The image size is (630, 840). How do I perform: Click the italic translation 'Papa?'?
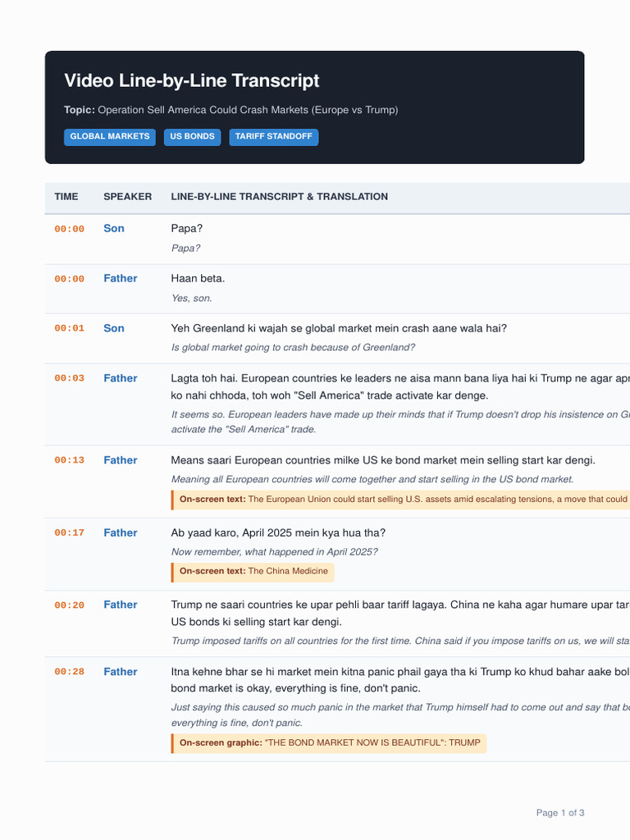pyautogui.click(x=186, y=248)
